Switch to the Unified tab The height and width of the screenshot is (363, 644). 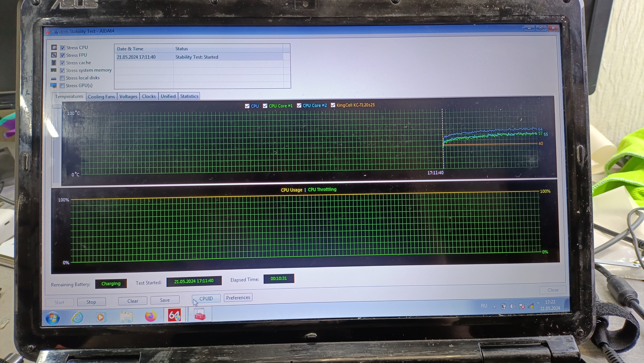coord(168,96)
